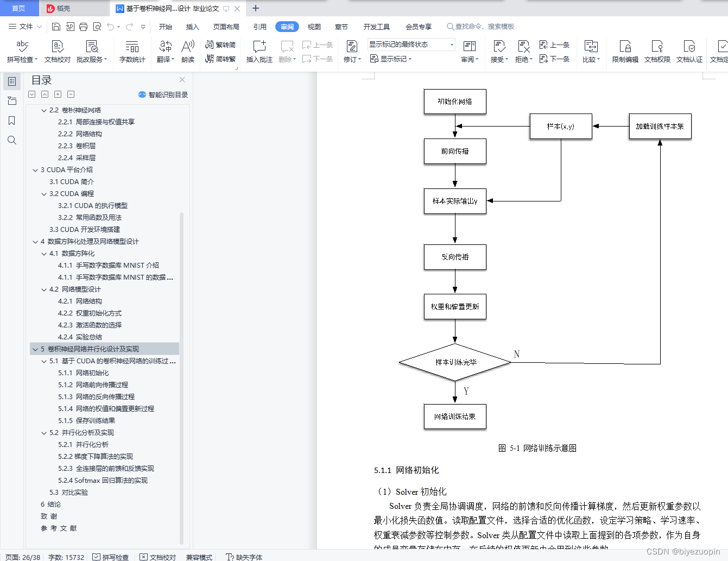Open the File menu
Image resolution: width=728 pixels, height=561 pixels.
(25, 27)
